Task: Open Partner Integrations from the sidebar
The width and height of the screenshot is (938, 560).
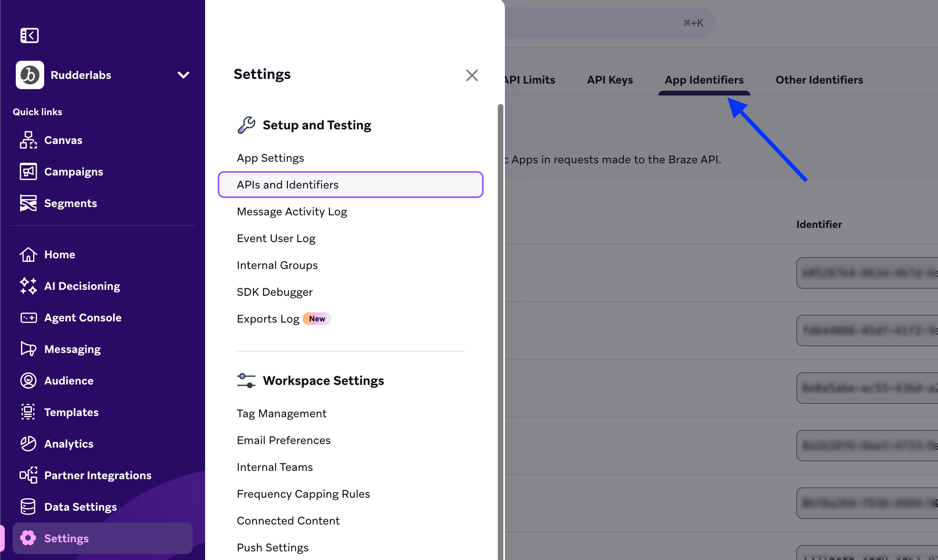Action: coord(28,475)
